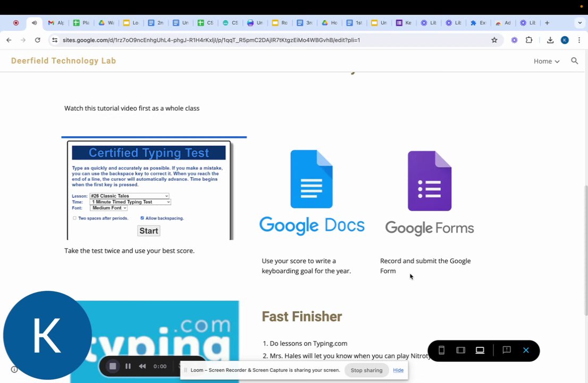This screenshot has width=588, height=383.
Task: Switch preview to phone view
Action: [441, 351]
